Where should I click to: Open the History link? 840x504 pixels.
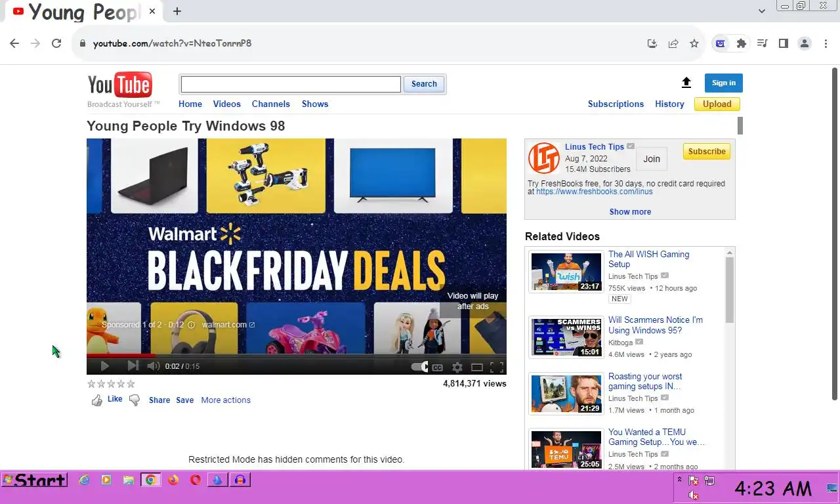click(x=669, y=104)
